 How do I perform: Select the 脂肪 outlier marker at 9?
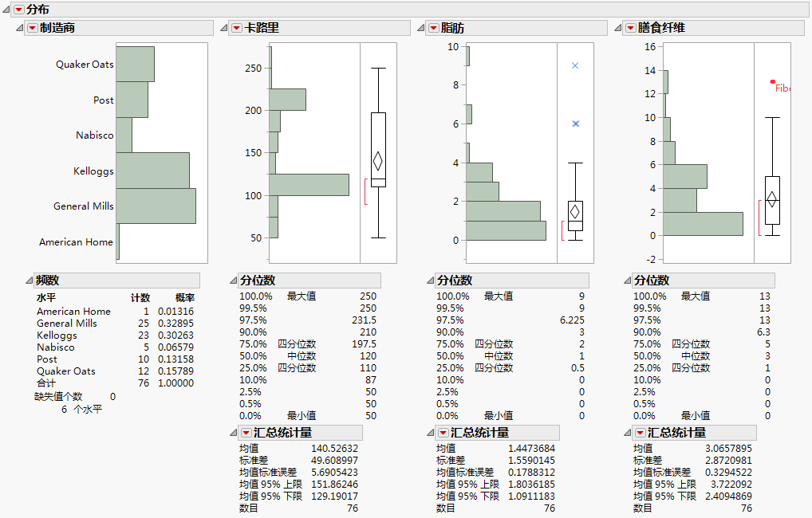[575, 65]
